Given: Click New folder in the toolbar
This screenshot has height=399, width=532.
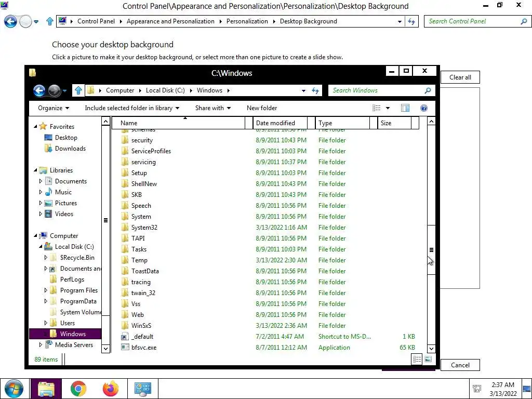Looking at the screenshot, I should 262,108.
